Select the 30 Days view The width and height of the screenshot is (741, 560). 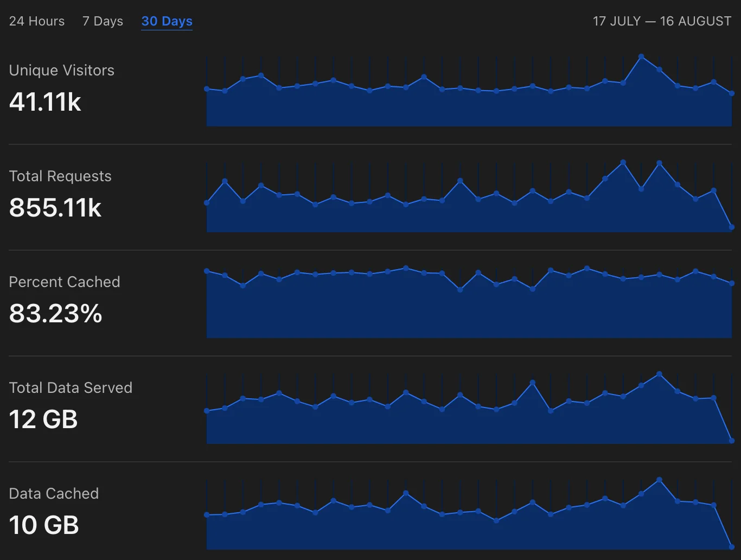(167, 21)
